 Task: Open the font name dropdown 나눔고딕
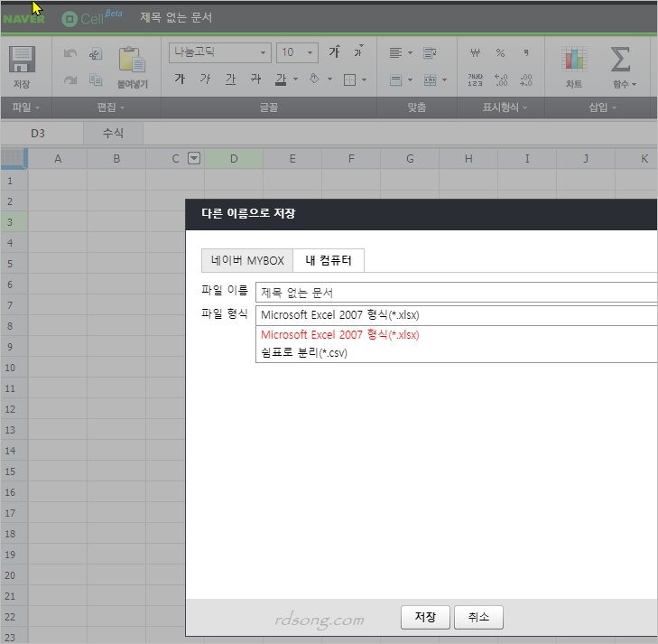coord(219,52)
